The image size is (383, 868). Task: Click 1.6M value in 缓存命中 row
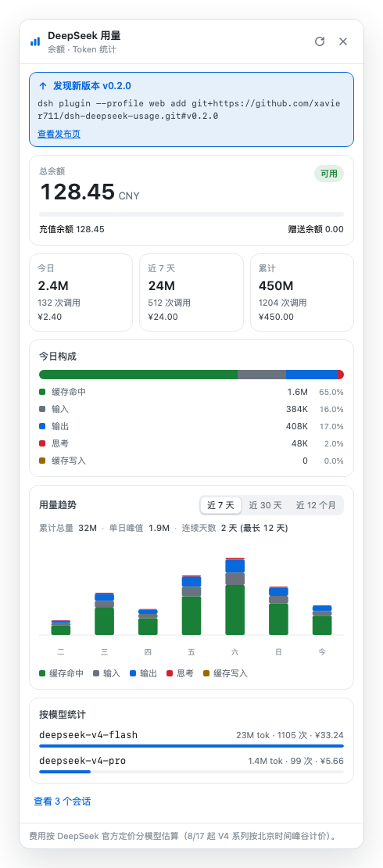[297, 392]
